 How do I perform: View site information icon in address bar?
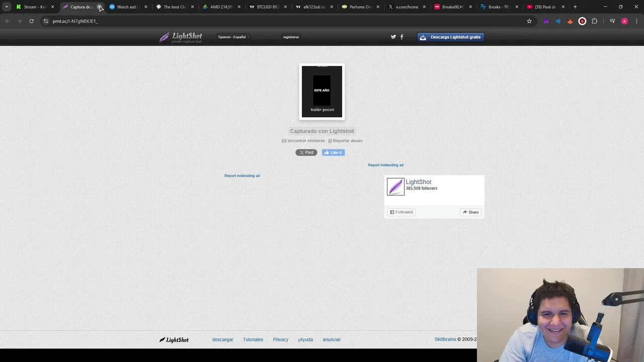46,21
